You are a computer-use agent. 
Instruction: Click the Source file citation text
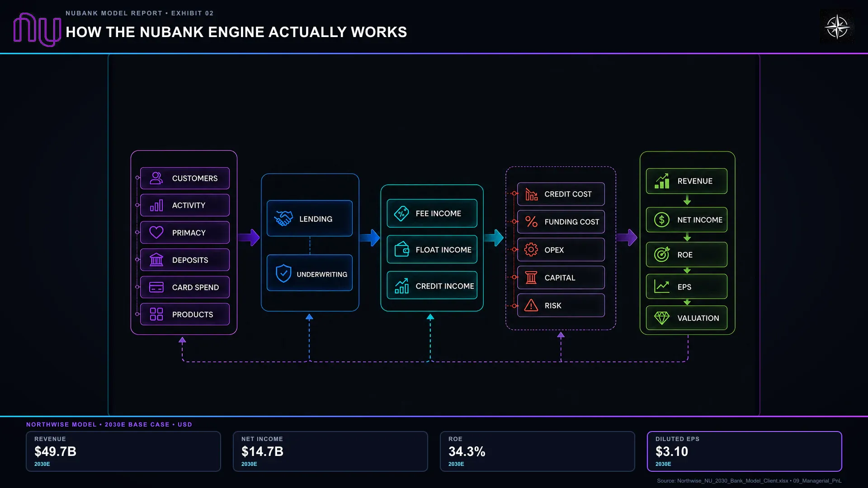coord(749,481)
